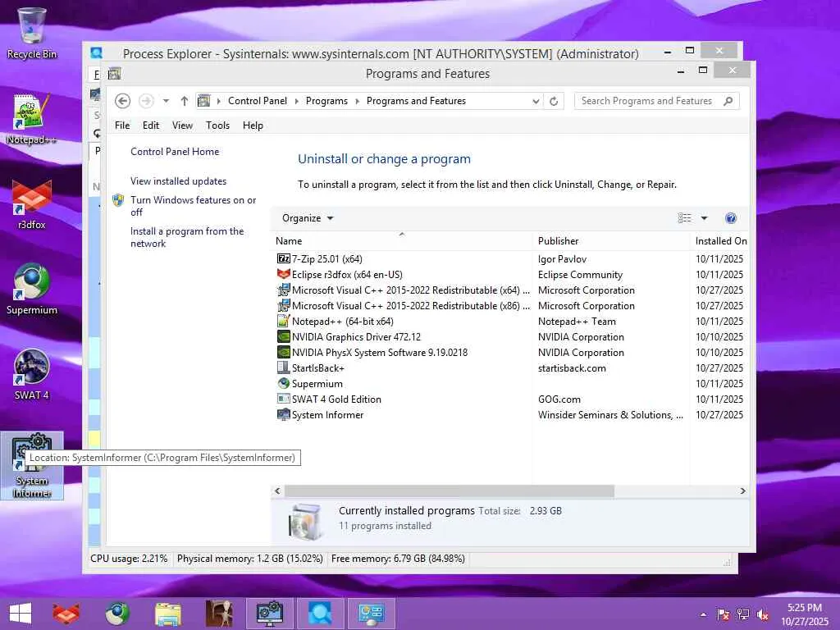Click the Forward navigation arrow
Image resolution: width=840 pixels, height=630 pixels.
click(x=146, y=101)
